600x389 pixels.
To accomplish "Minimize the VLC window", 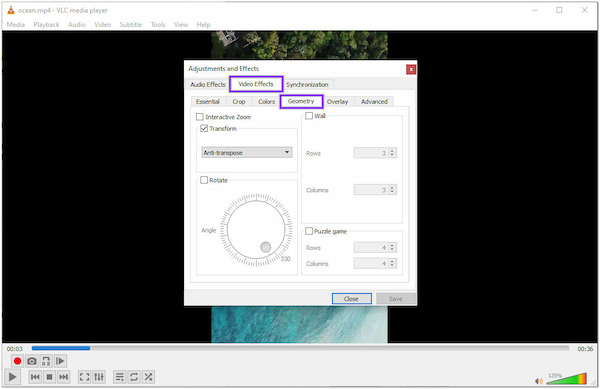I will click(x=535, y=10).
